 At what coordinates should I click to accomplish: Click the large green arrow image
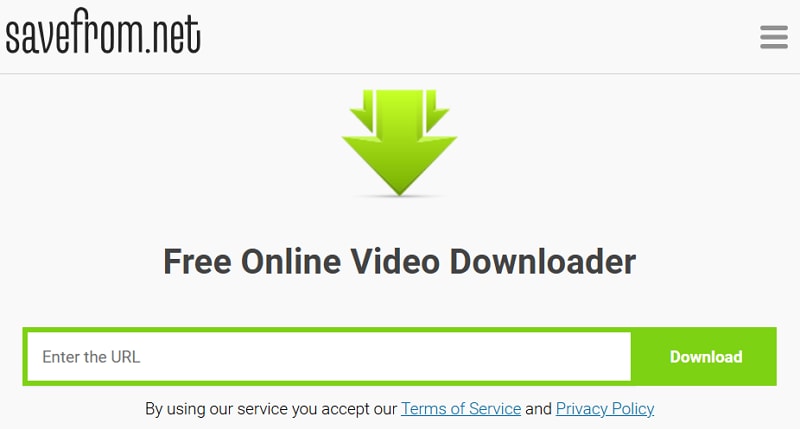pos(399,143)
